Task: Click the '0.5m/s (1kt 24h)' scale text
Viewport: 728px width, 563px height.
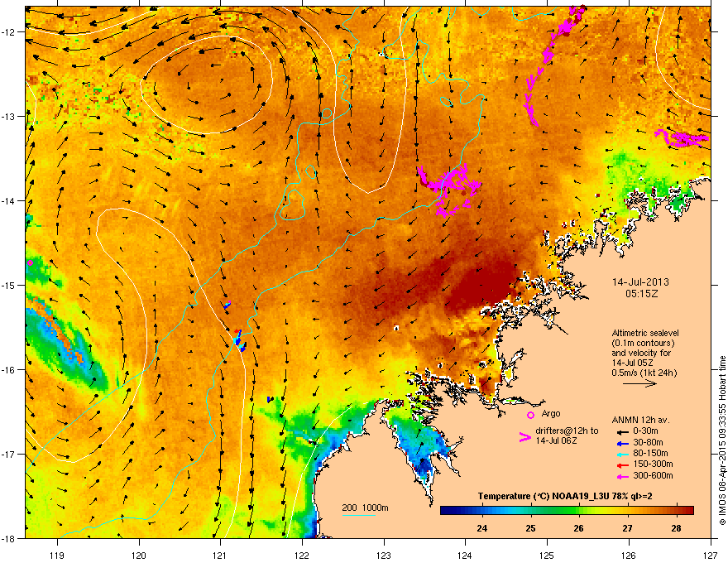Action: click(x=644, y=373)
